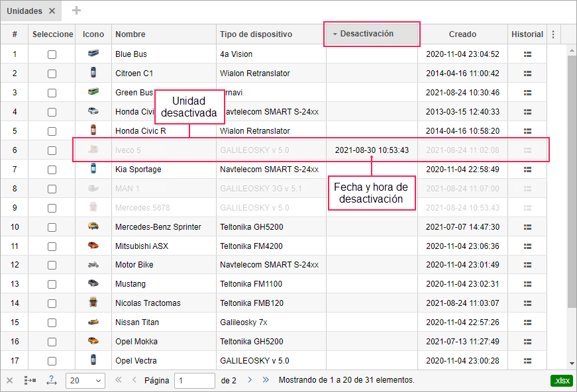Open history for Mustang
Image resolution: width=577 pixels, height=392 pixels.
pyautogui.click(x=527, y=284)
